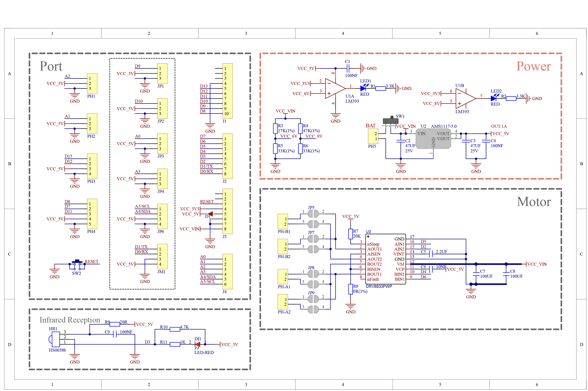Select the U3 motor driver chip body
This screenshot has height=391, width=588.
pyautogui.click(x=386, y=259)
